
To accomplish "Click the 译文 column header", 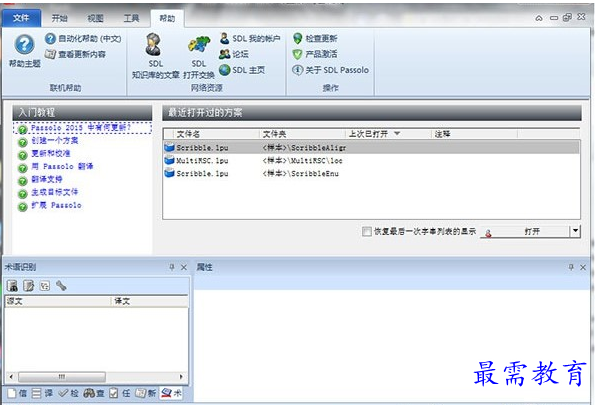I will 150,301.
